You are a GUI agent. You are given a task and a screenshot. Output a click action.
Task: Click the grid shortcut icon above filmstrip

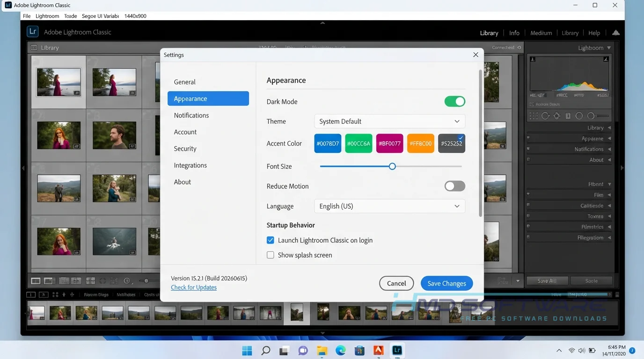pyautogui.click(x=55, y=294)
